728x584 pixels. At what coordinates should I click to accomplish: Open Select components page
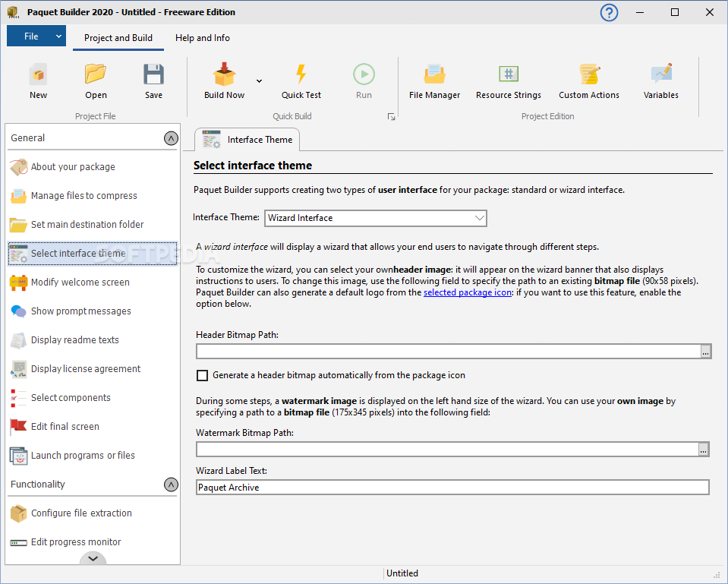tap(93, 397)
